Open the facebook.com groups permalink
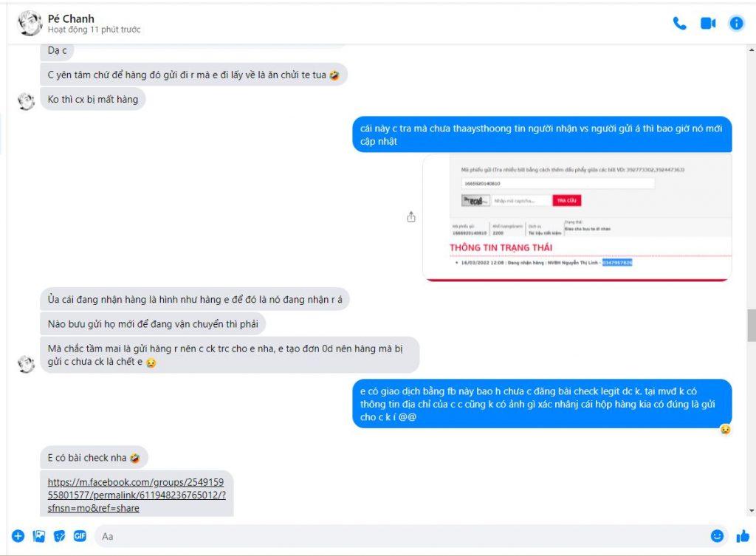This screenshot has width=756, height=556. click(x=137, y=495)
